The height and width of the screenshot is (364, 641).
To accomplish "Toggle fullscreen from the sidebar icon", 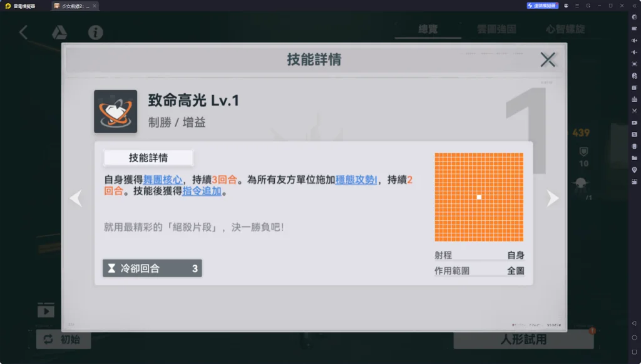I will (635, 64).
